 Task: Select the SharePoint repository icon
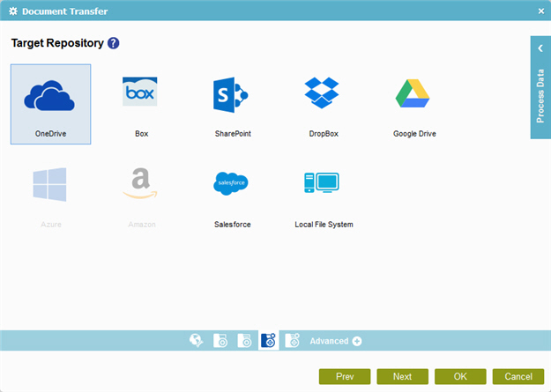[230, 95]
